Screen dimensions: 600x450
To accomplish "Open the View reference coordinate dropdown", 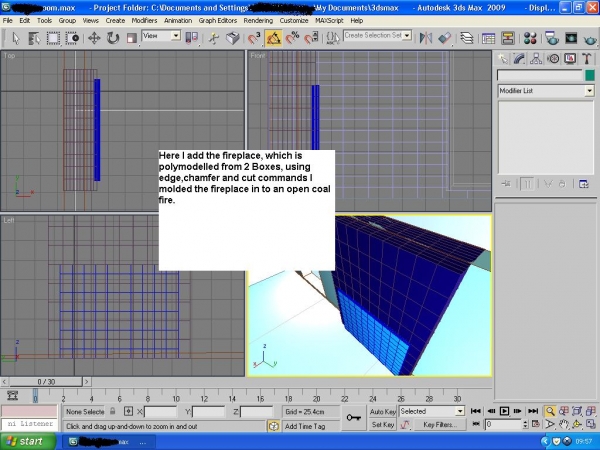I will 161,36.
